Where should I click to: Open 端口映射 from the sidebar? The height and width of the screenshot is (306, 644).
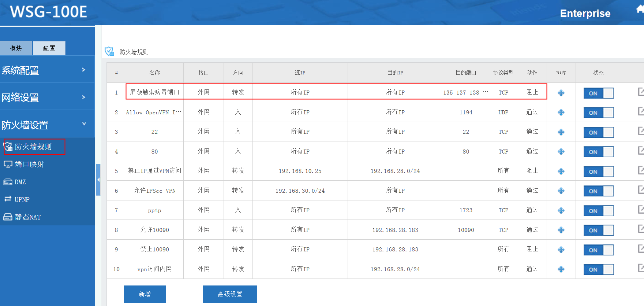29,164
